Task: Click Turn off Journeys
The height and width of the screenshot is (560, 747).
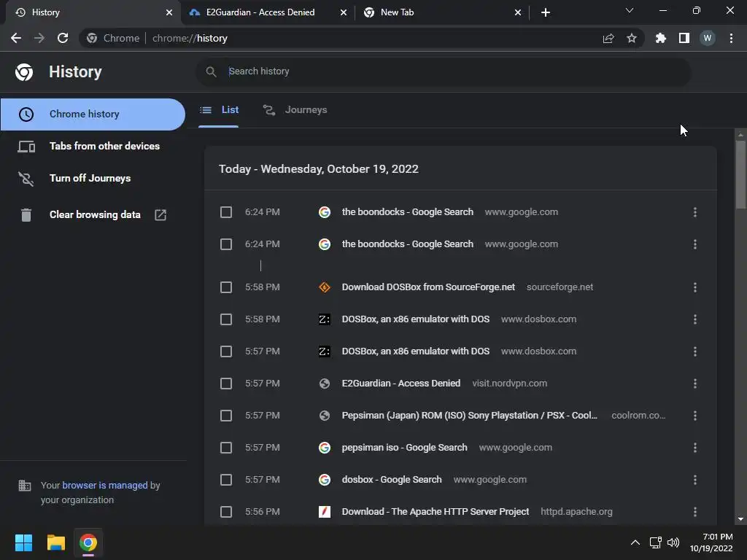Action: click(93, 178)
